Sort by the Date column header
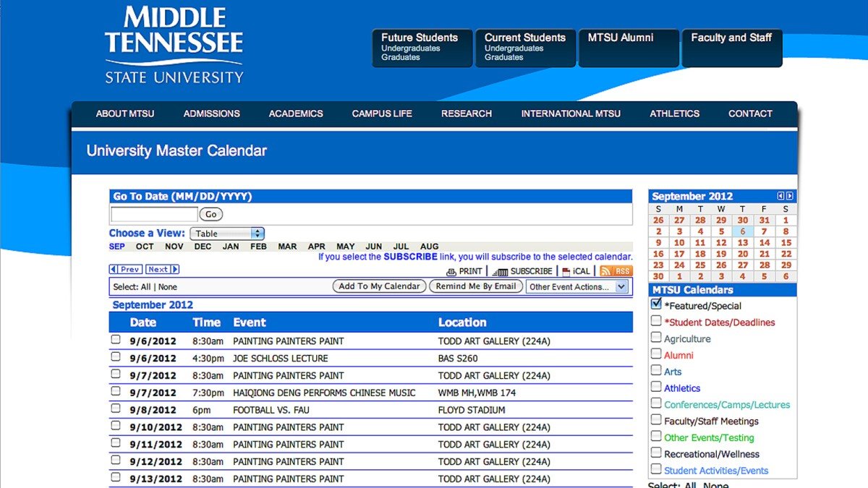868x488 pixels. coord(143,322)
